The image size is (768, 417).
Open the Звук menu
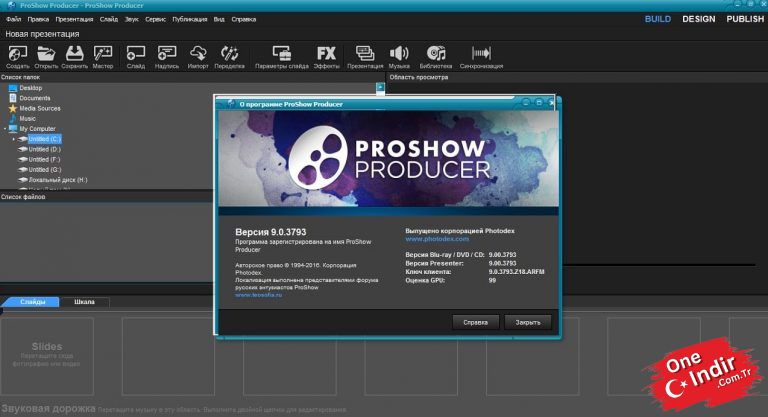pyautogui.click(x=131, y=19)
